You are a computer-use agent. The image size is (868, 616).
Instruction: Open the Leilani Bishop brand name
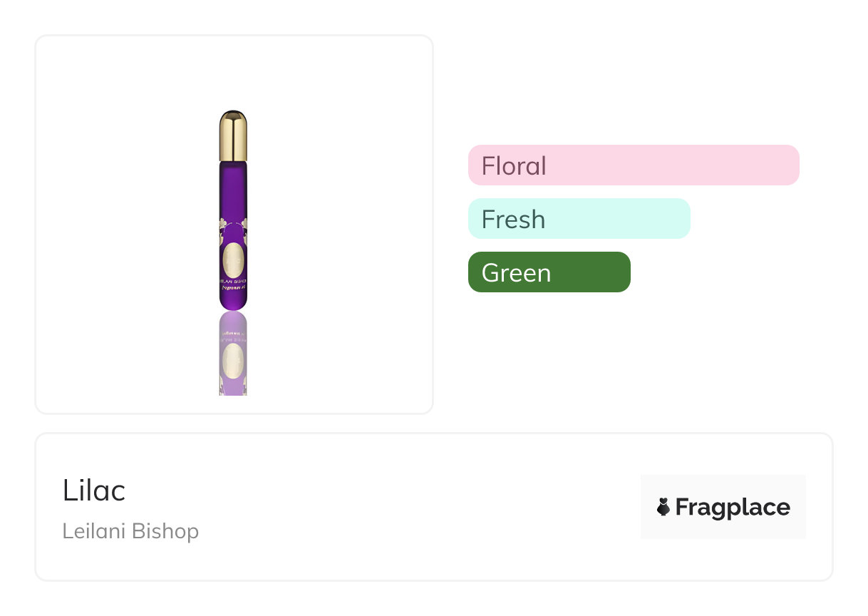pos(130,531)
